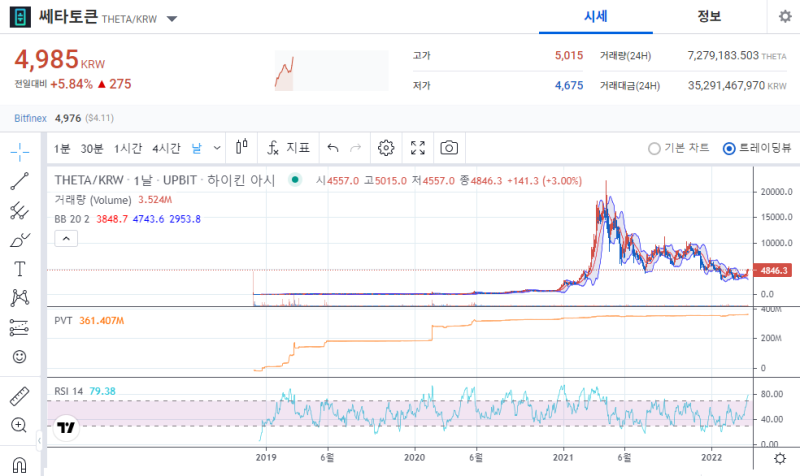800x476 pixels.
Task: Click the mini price sparkline thumbnail
Action: 331,71
